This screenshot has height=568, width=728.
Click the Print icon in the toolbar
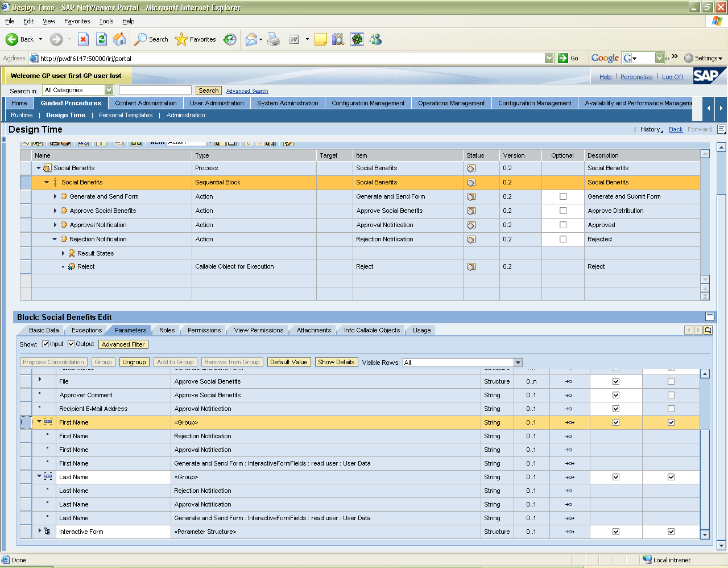(274, 39)
